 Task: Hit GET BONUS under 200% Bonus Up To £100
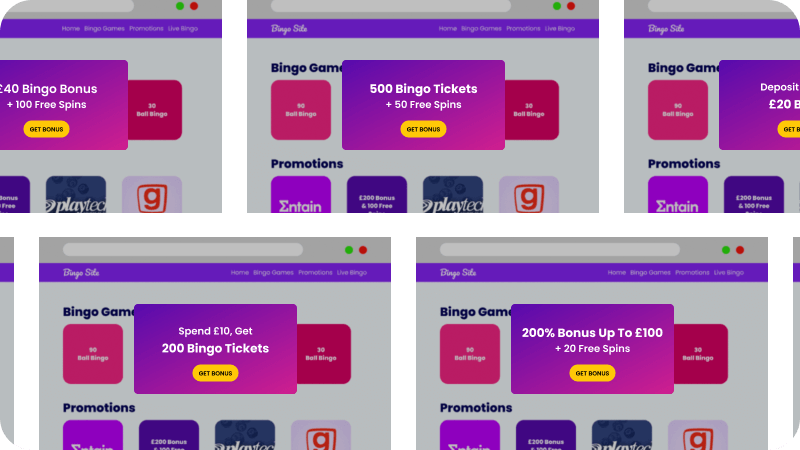[x=592, y=373]
